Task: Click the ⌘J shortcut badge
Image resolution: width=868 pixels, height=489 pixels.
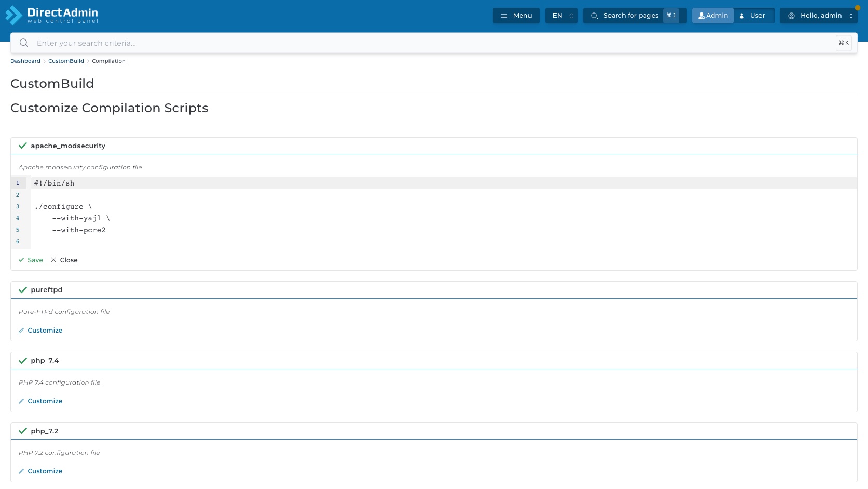Action: click(x=671, y=16)
